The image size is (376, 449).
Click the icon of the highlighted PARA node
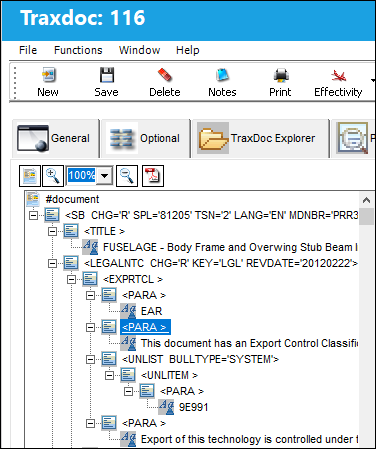pyautogui.click(x=109, y=327)
